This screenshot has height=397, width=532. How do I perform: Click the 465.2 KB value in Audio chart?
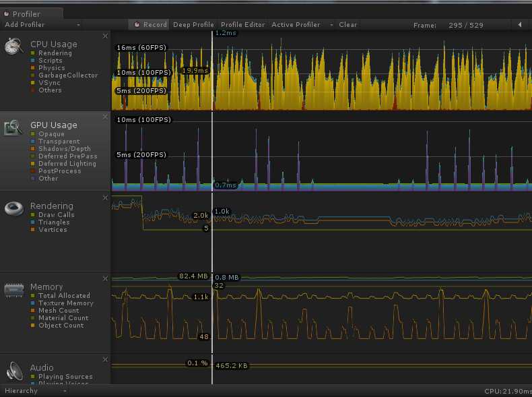click(x=232, y=366)
